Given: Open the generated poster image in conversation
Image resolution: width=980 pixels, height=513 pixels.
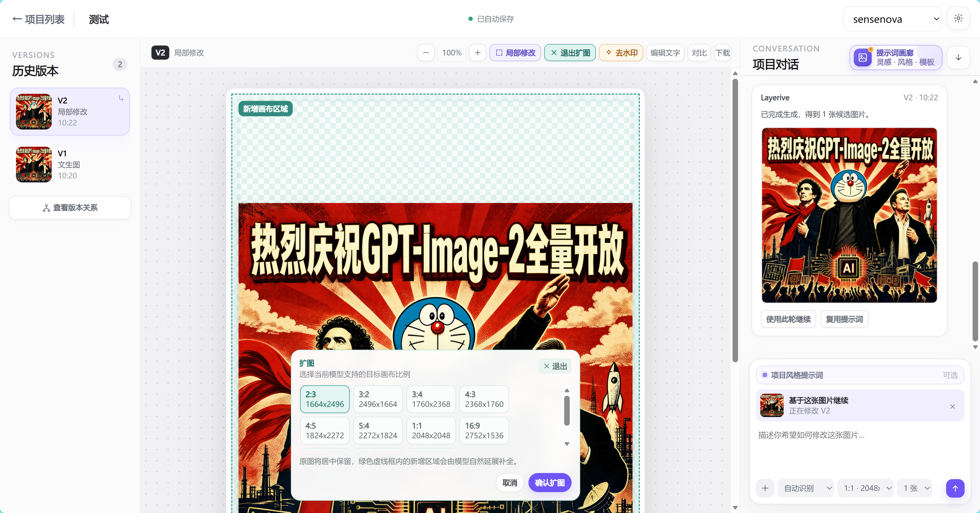Looking at the screenshot, I should tap(849, 215).
